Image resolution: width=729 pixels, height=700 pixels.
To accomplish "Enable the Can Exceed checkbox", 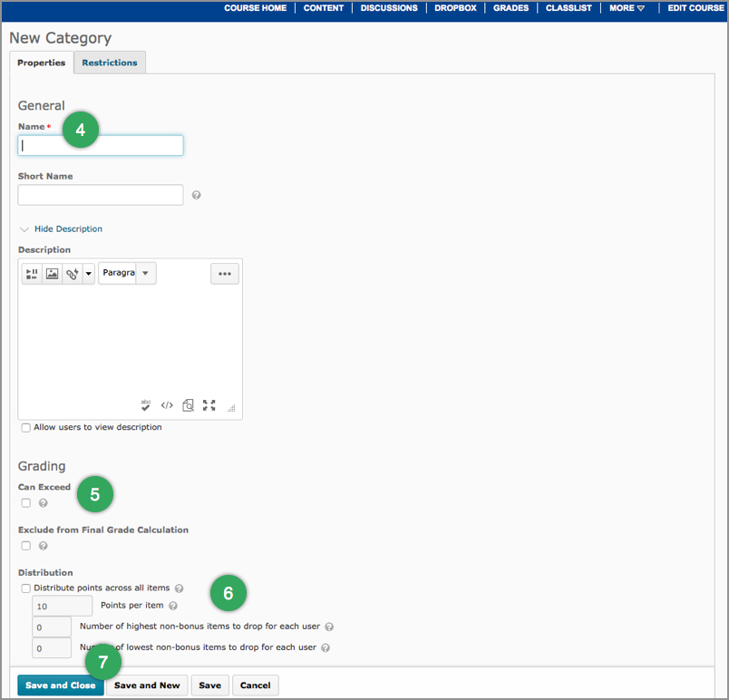I will click(26, 503).
